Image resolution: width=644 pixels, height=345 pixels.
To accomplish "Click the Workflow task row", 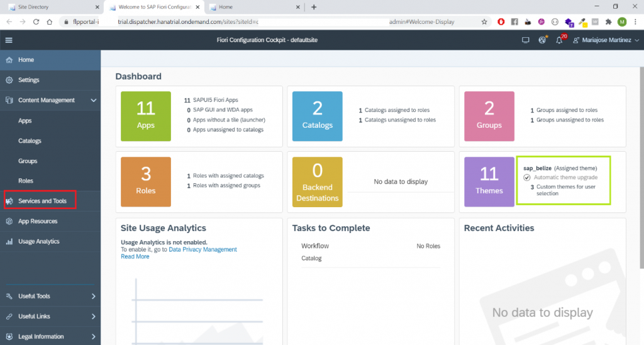I will (x=370, y=246).
